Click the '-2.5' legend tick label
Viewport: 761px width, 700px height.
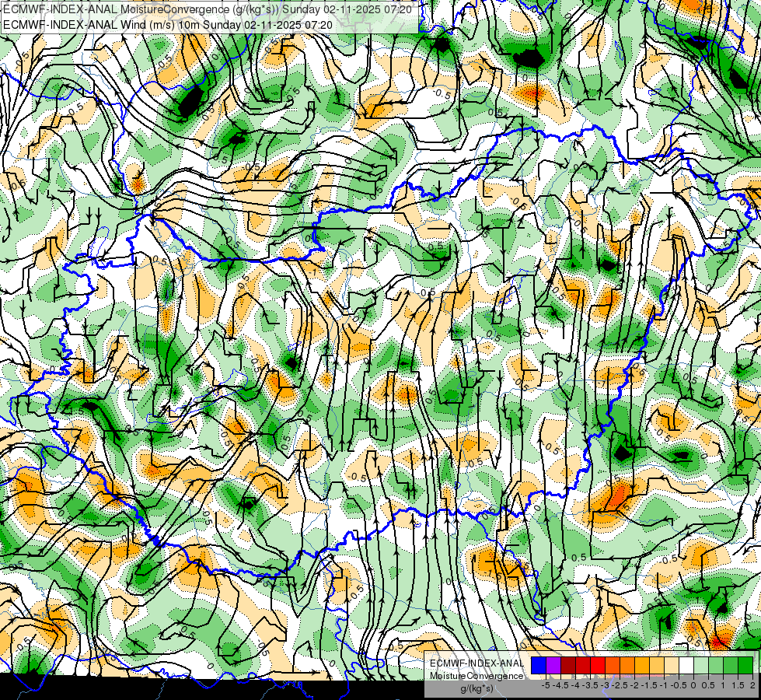(620, 686)
